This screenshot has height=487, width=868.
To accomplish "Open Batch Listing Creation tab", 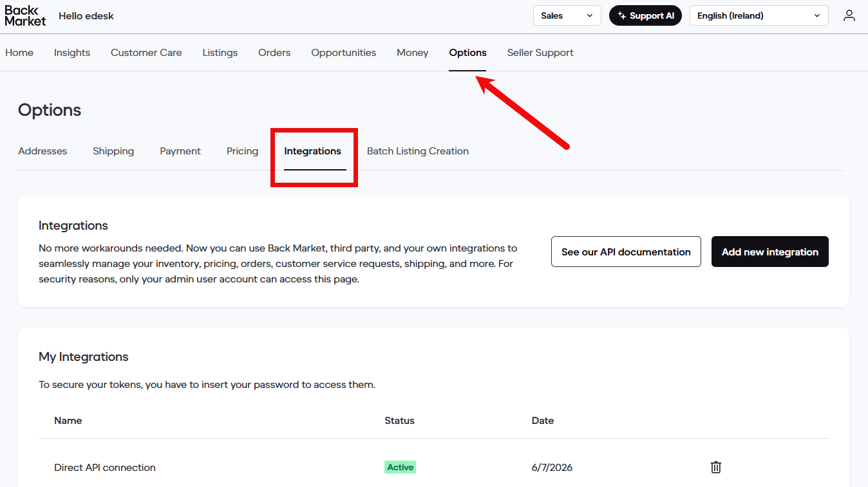I will [x=418, y=151].
